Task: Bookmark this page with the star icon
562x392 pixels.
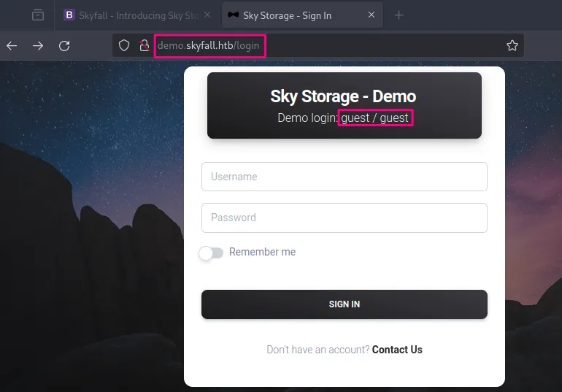Action: 512,45
